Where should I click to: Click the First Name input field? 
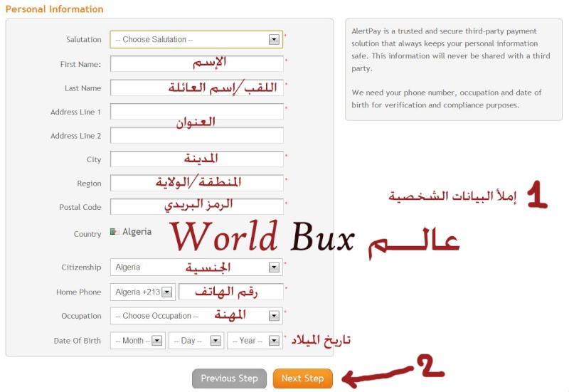(197, 64)
